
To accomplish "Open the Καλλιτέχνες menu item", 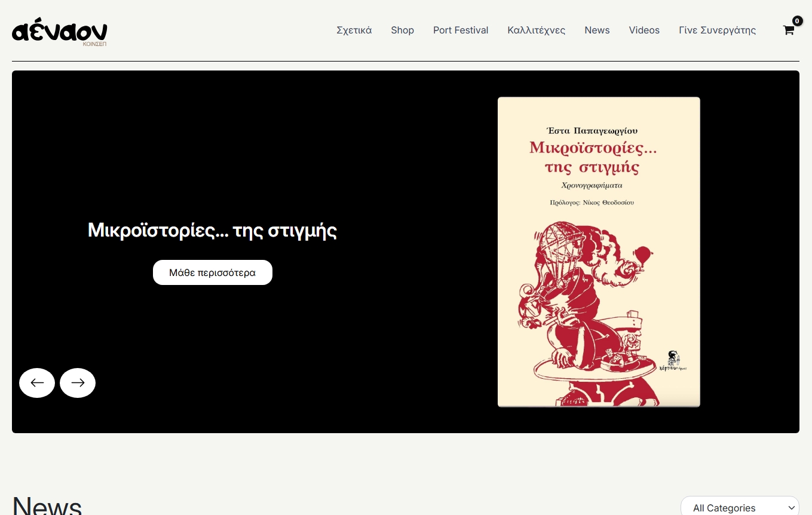I will [x=537, y=30].
